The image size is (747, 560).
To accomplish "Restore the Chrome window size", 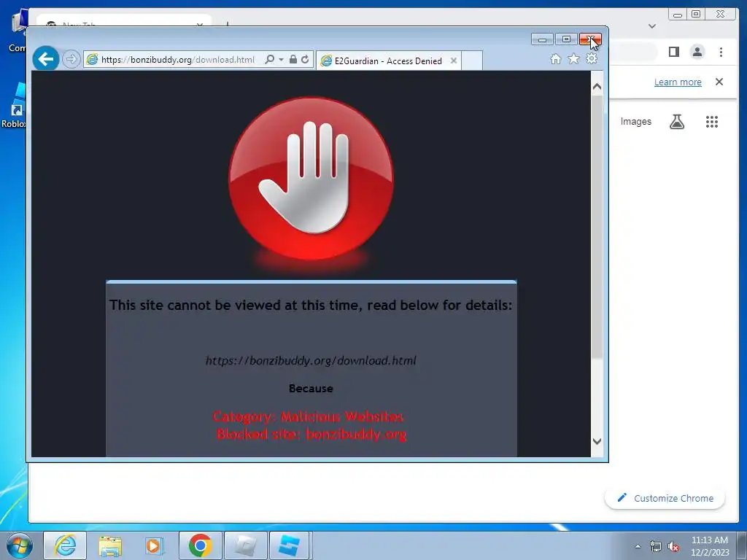I will pyautogui.click(x=696, y=15).
